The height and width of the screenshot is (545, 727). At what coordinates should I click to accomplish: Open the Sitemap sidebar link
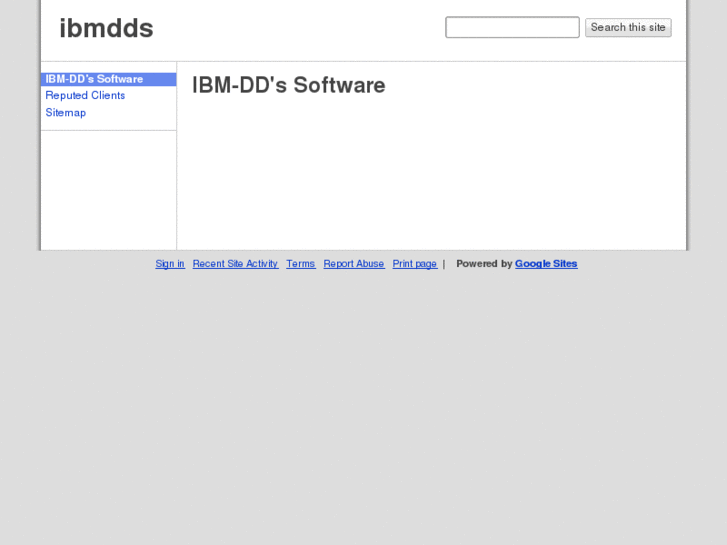coord(66,113)
